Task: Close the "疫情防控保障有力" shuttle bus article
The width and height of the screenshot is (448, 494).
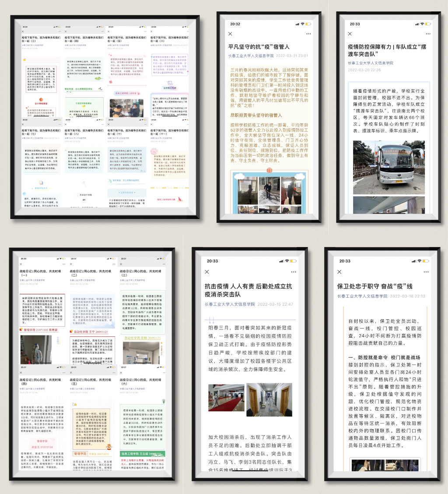Action: [350, 34]
